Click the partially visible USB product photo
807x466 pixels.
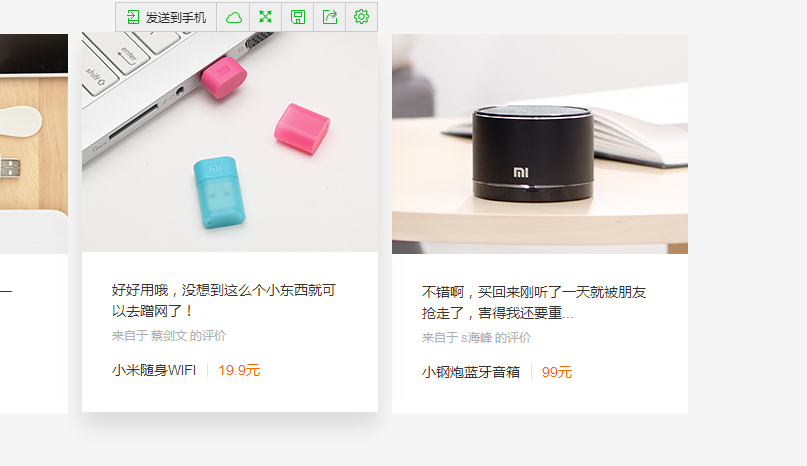point(34,144)
